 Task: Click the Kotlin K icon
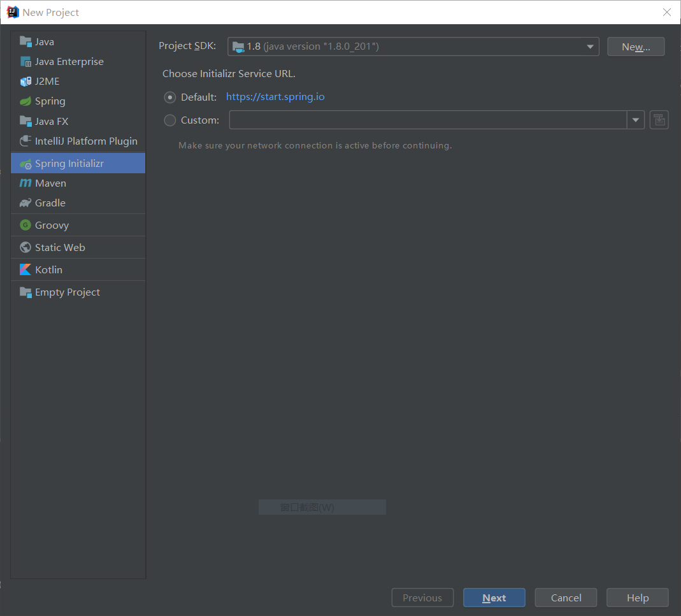(25, 269)
